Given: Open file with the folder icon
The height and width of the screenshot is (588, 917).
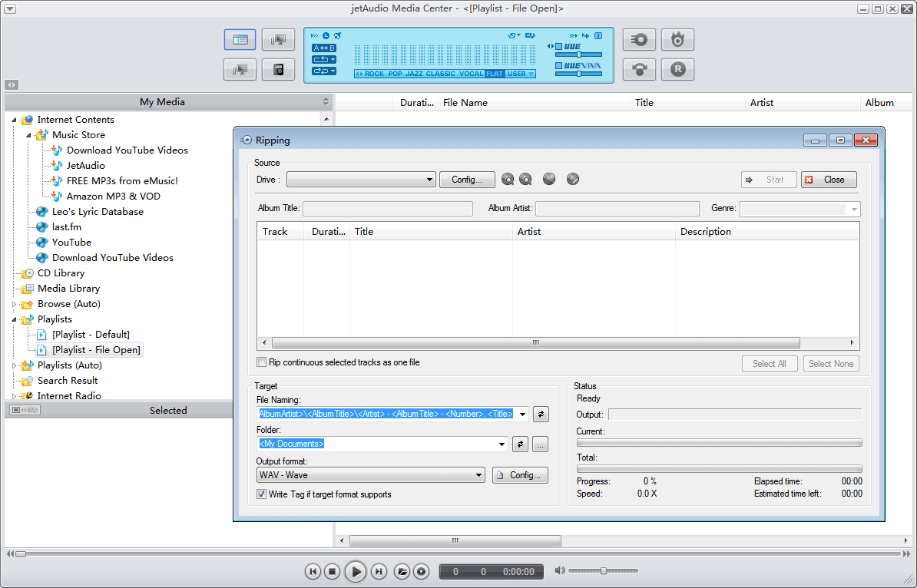Looking at the screenshot, I should (x=402, y=571).
